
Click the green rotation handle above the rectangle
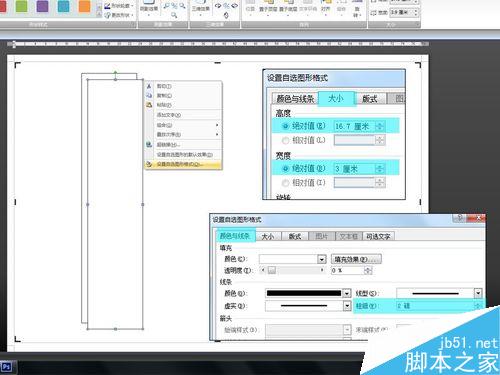pos(115,72)
